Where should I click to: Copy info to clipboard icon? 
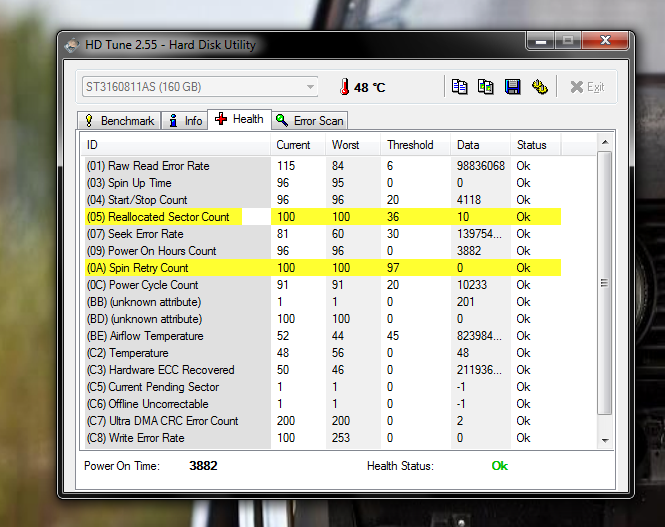(x=459, y=86)
